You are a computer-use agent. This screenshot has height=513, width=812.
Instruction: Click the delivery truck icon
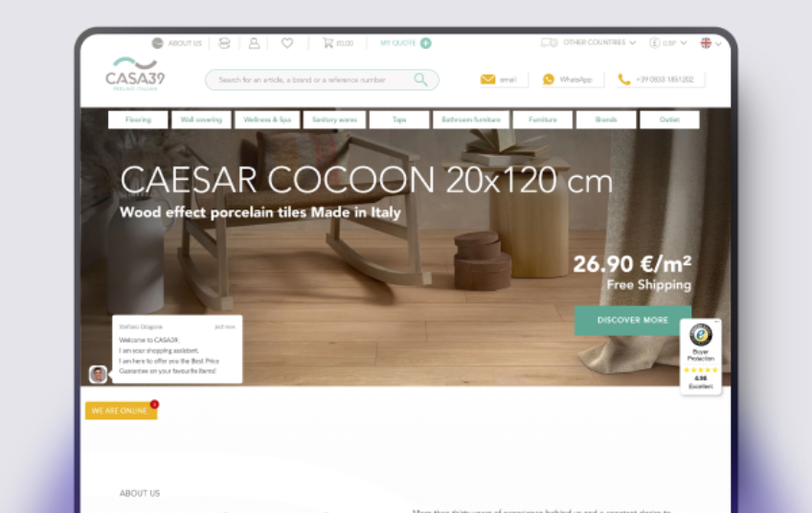click(549, 42)
